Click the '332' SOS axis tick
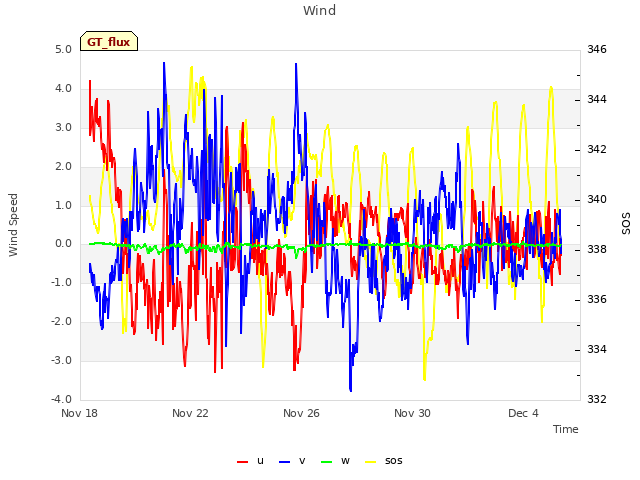The width and height of the screenshot is (640, 480). pyautogui.click(x=597, y=399)
